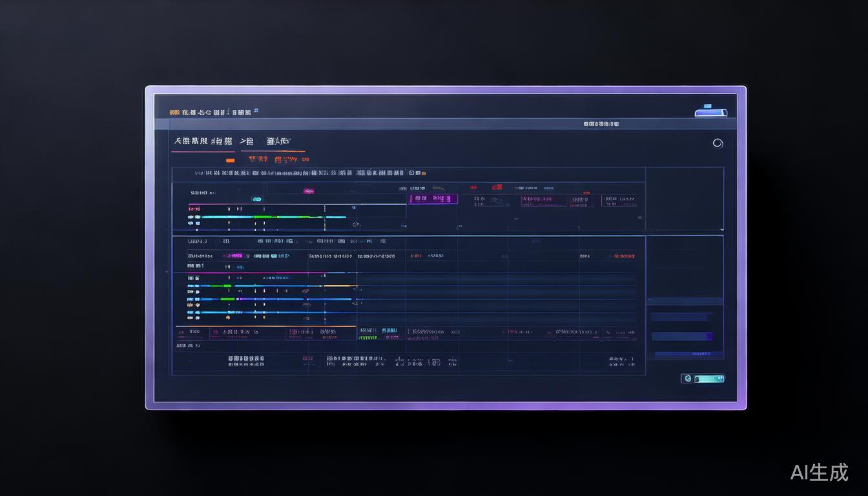Viewport: 868px width, 496px height.
Task: Expand the purple-highlighted bar in the right sidebar
Action: pos(682,336)
